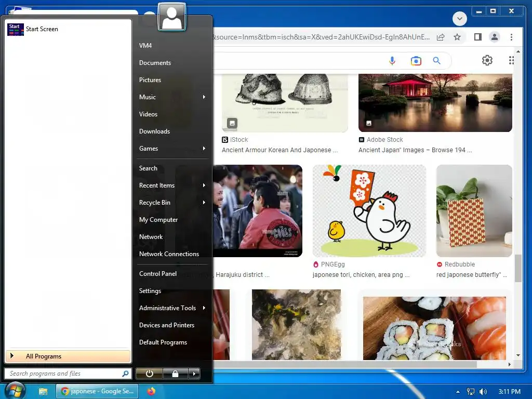Launch Firefox from the taskbar

click(151, 392)
